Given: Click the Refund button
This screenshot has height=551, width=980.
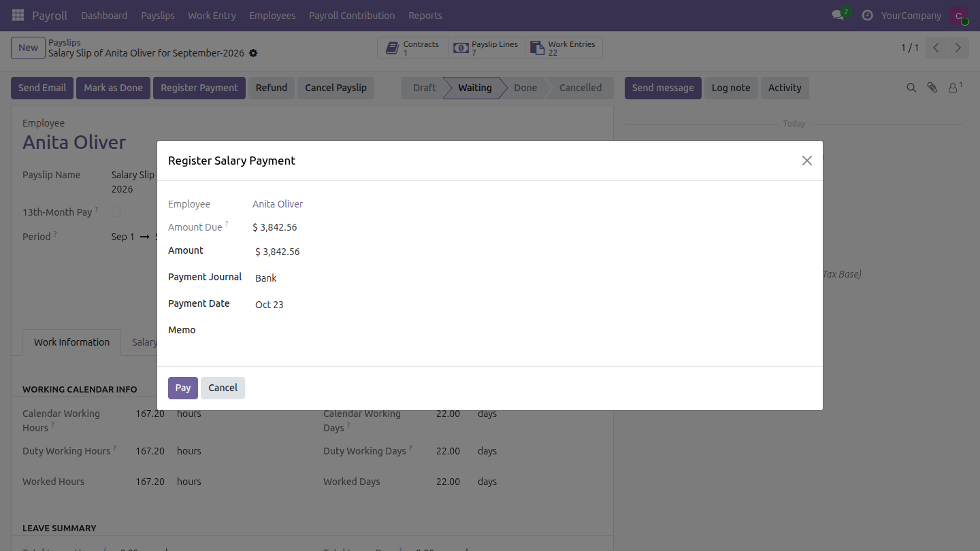Looking at the screenshot, I should (272, 88).
